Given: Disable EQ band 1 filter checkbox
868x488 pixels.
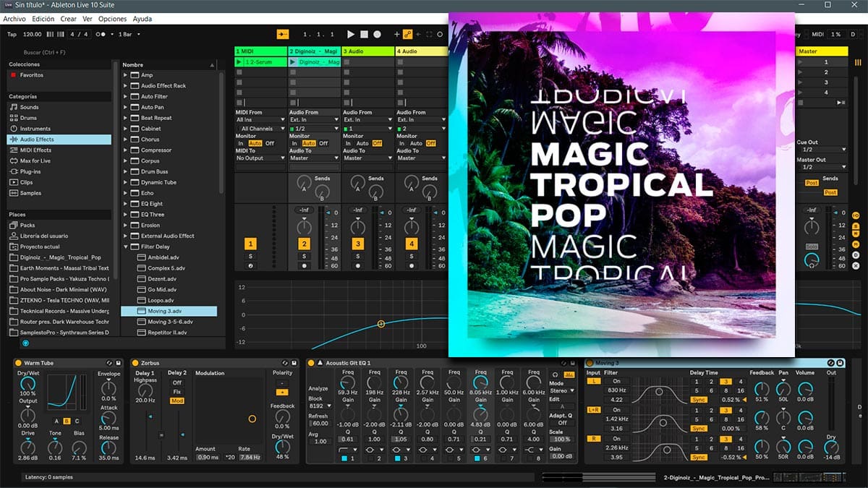Looking at the screenshot, I should pos(344,458).
